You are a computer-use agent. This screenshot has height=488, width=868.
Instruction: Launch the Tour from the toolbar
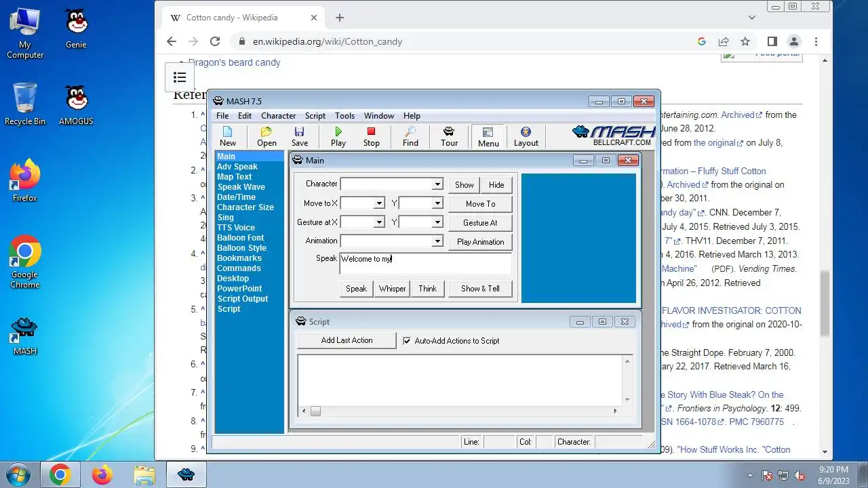[x=449, y=136]
